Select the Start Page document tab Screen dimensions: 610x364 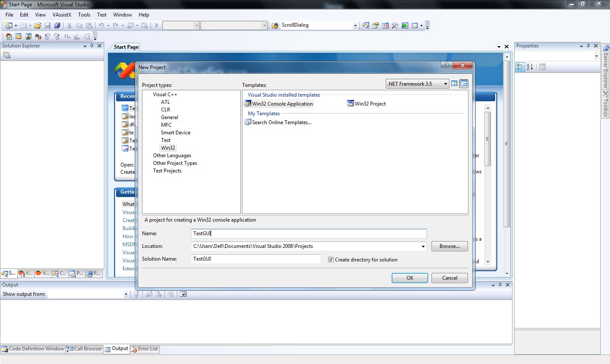126,47
